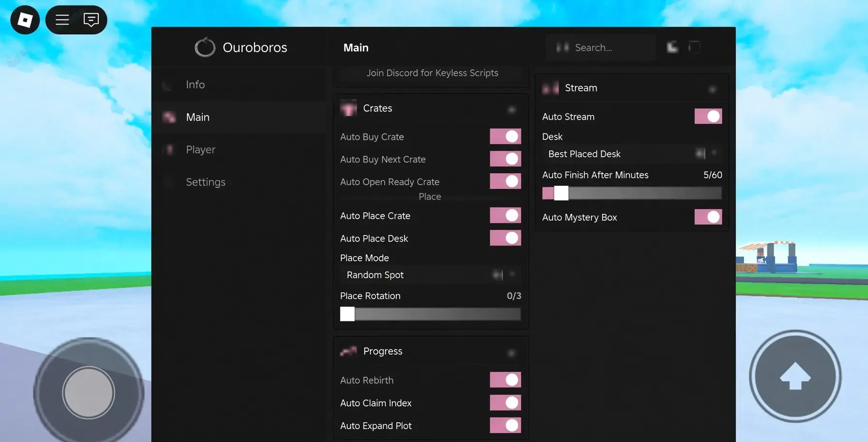Click the search magnifier icon
Screen dimensions: 868x442
pyautogui.click(x=562, y=47)
